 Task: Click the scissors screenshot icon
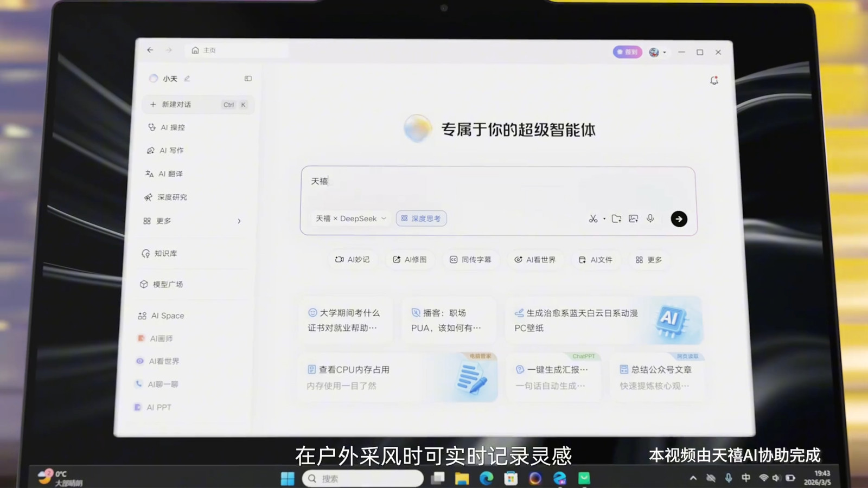593,219
